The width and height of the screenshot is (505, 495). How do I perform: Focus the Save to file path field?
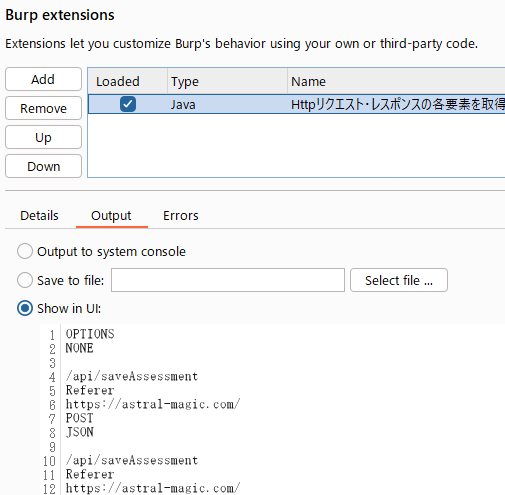tap(228, 280)
